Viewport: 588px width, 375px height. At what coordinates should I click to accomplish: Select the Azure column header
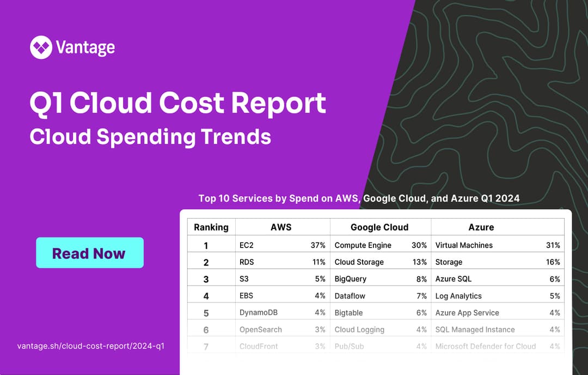481,227
